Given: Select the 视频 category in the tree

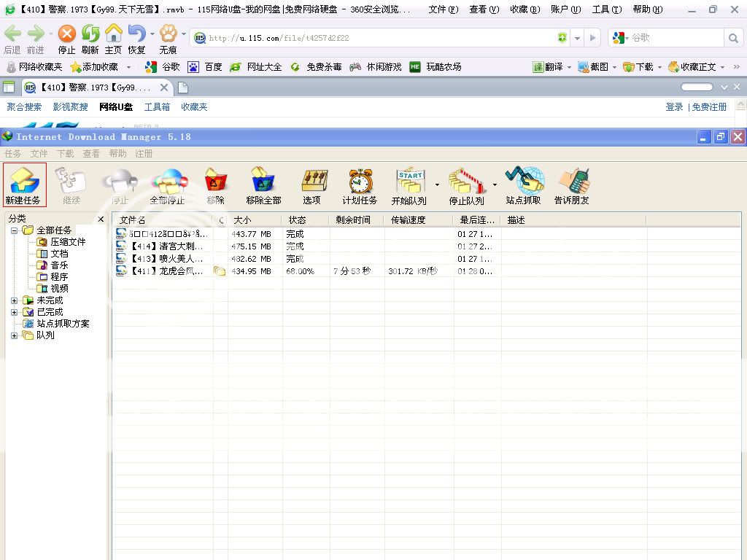Looking at the screenshot, I should pos(59,289).
